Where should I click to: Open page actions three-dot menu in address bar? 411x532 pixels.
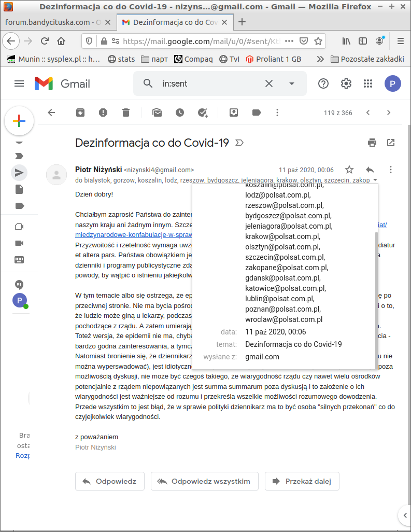point(289,41)
